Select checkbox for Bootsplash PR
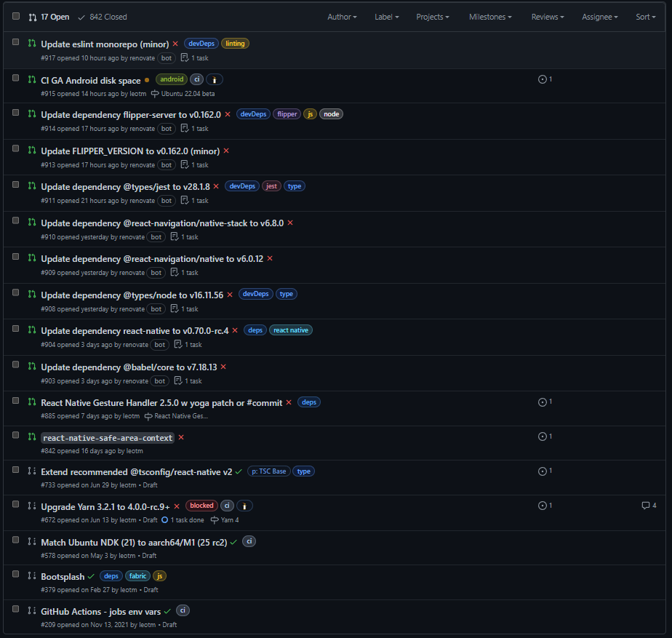The image size is (672, 638). 16,574
